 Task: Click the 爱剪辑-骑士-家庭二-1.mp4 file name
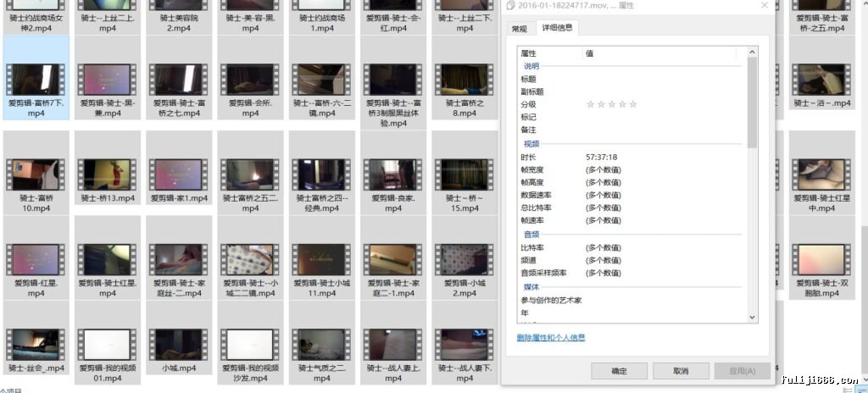(393, 288)
